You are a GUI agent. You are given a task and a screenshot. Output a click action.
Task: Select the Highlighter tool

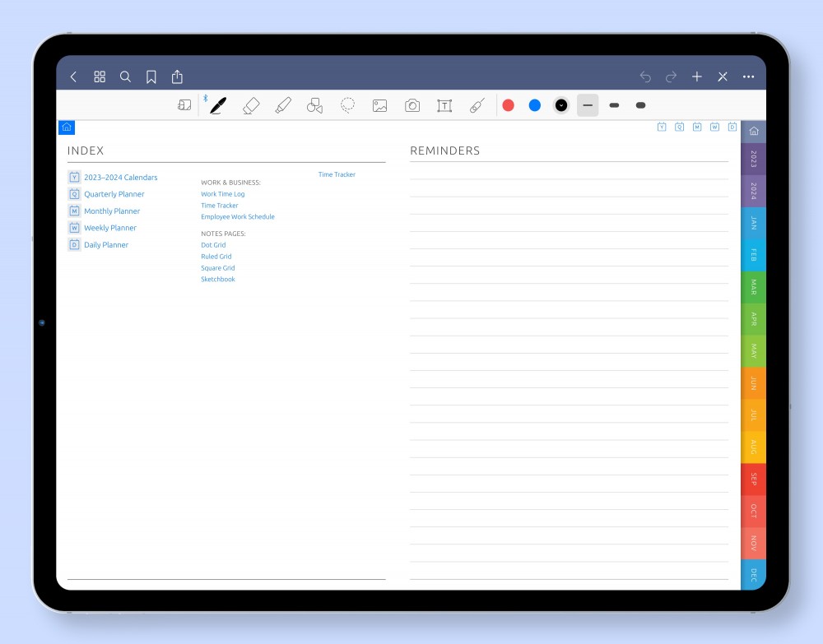coord(283,105)
